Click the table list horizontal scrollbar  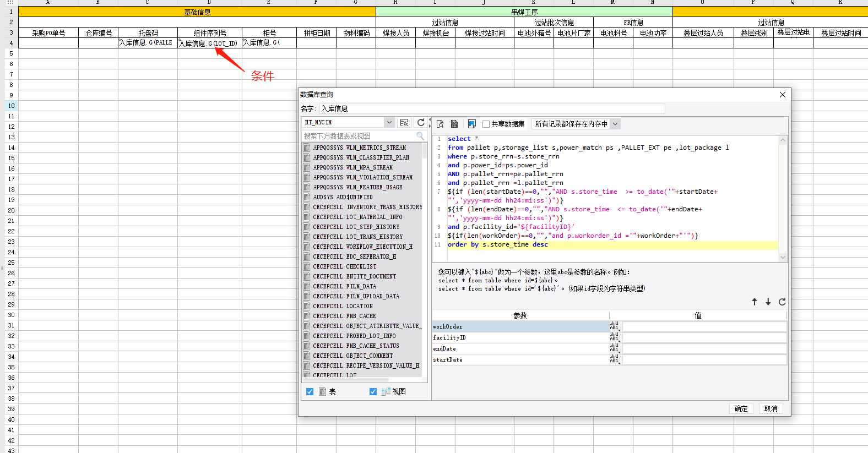tap(345, 380)
